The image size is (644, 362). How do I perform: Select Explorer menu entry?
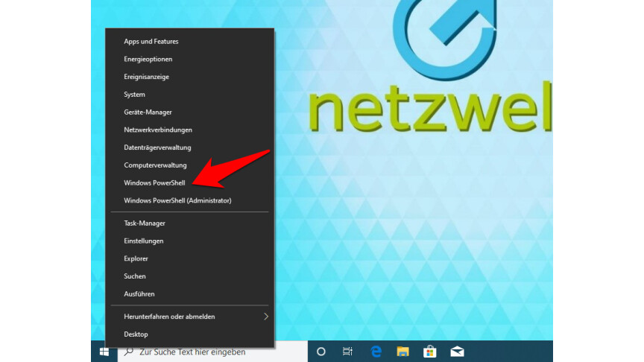tap(190, 258)
